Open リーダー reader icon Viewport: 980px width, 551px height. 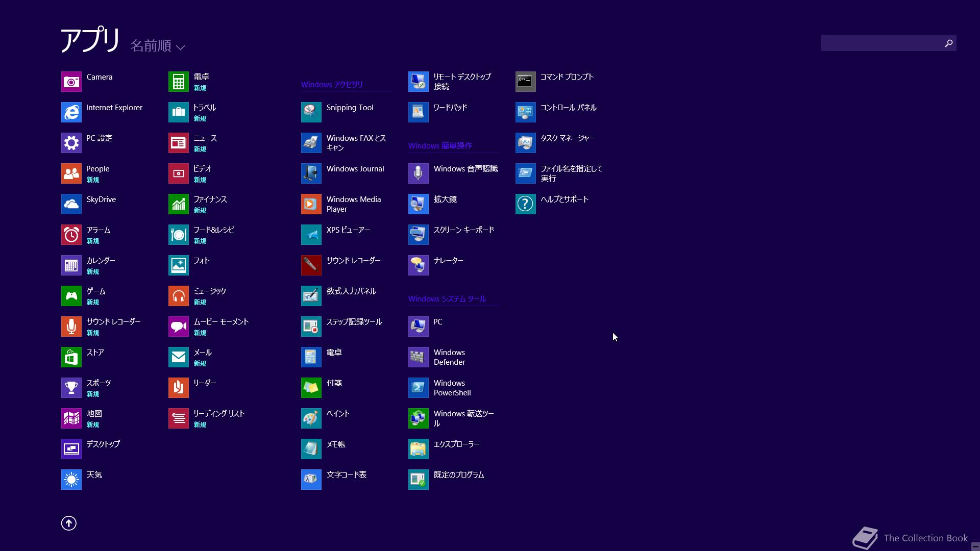point(179,388)
